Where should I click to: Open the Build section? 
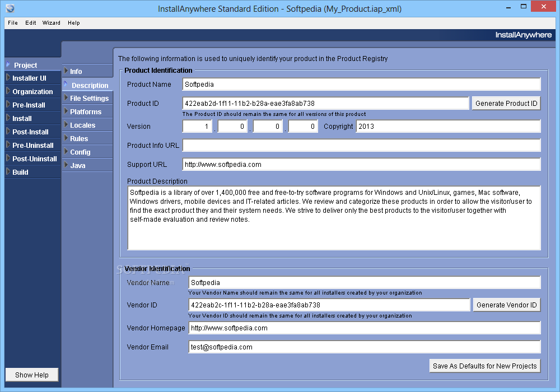[33, 172]
